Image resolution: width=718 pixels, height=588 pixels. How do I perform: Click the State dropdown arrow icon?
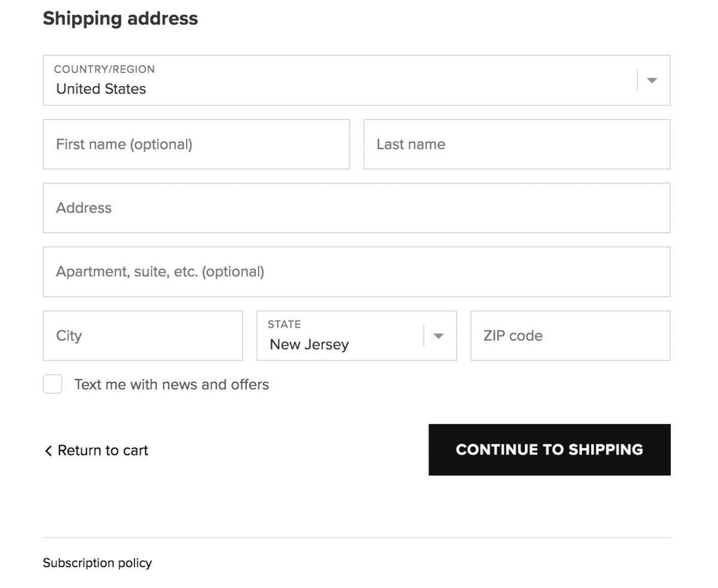[x=439, y=336]
